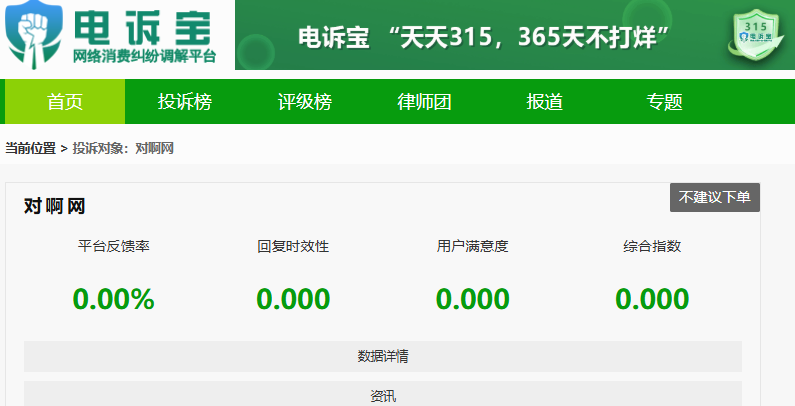Click the 0.000 value under 综合指数
This screenshot has width=795, height=406.
pos(652,299)
